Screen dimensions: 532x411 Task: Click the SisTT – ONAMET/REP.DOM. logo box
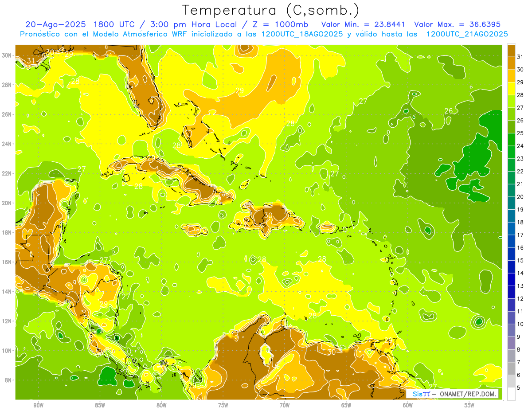pyautogui.click(x=452, y=394)
